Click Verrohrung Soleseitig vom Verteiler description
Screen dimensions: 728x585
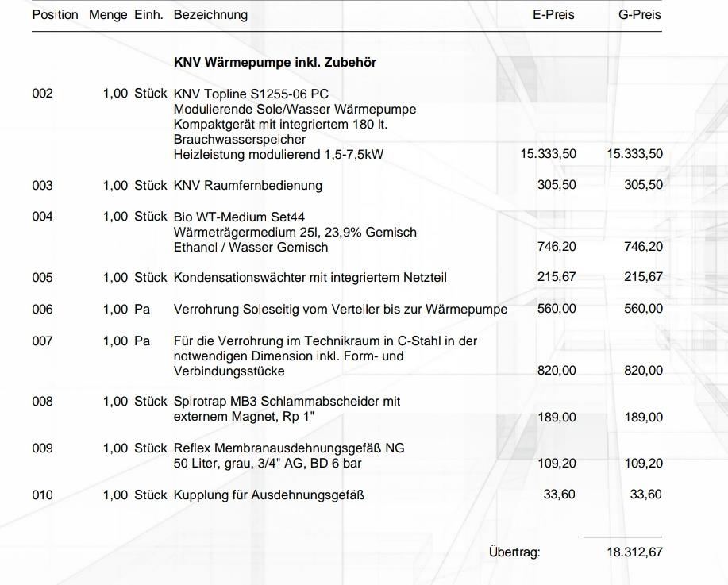(x=341, y=310)
